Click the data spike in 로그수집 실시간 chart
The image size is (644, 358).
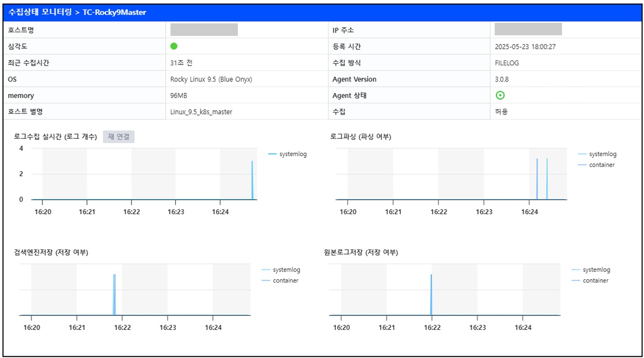(252, 179)
